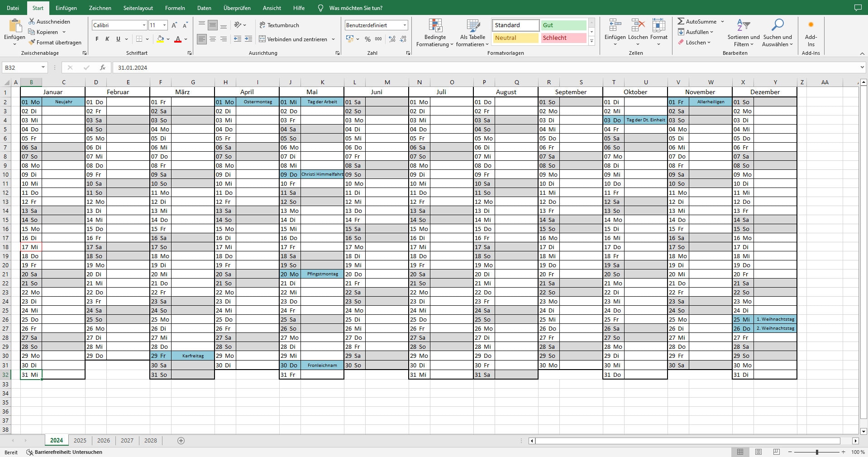The image size is (868, 457).
Task: Adjust the zoom slider in the status bar
Action: click(x=817, y=452)
